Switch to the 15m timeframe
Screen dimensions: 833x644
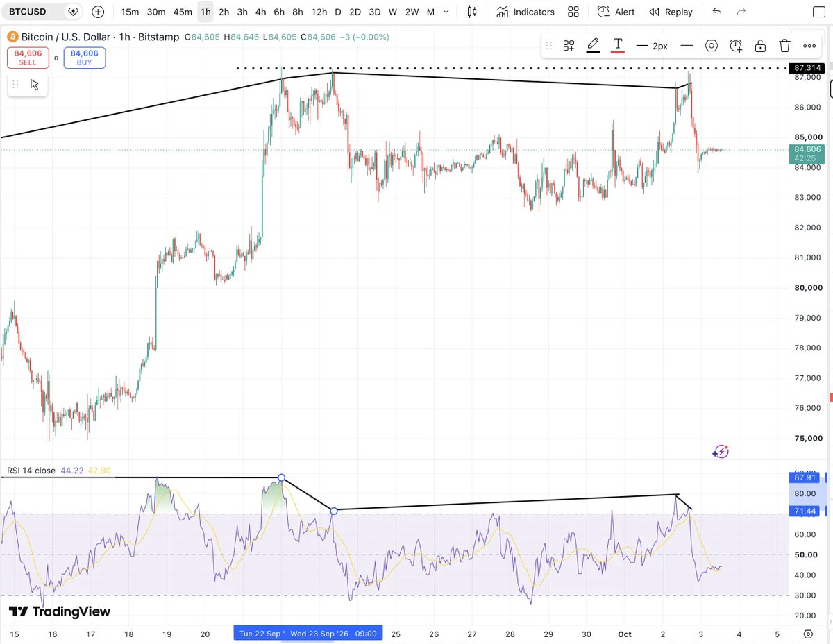click(130, 12)
